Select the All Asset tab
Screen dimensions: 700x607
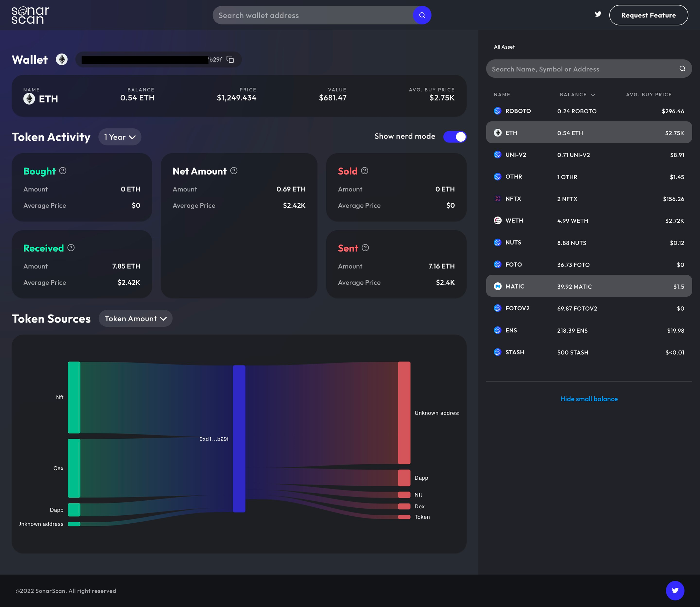coord(504,47)
